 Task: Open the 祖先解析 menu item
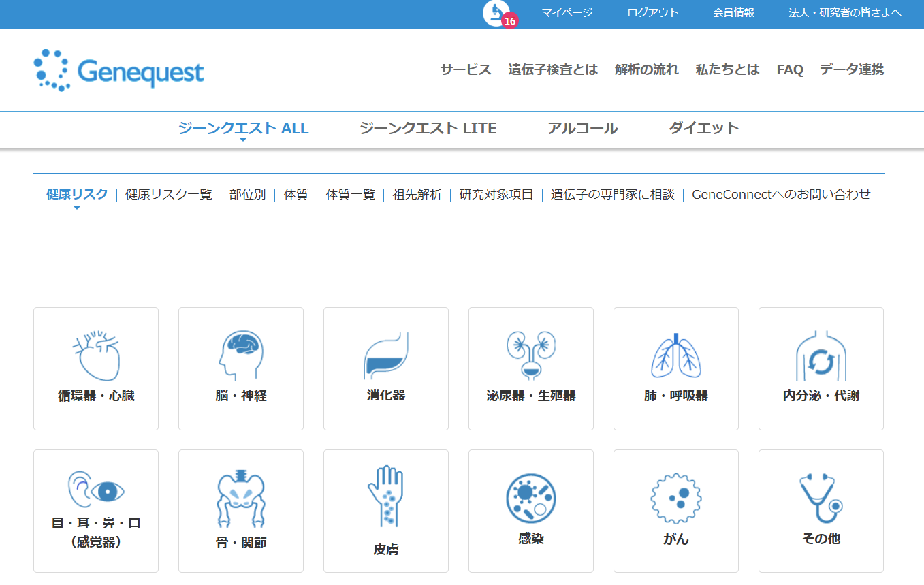pos(417,194)
